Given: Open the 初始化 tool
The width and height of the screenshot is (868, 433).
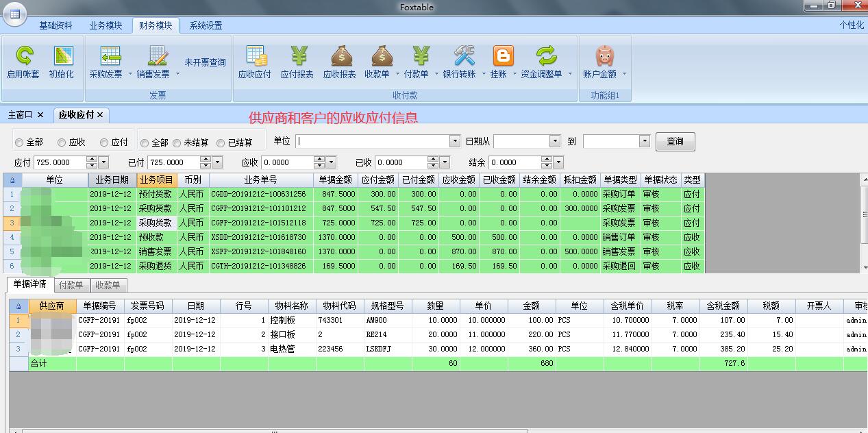Looking at the screenshot, I should tap(62, 56).
